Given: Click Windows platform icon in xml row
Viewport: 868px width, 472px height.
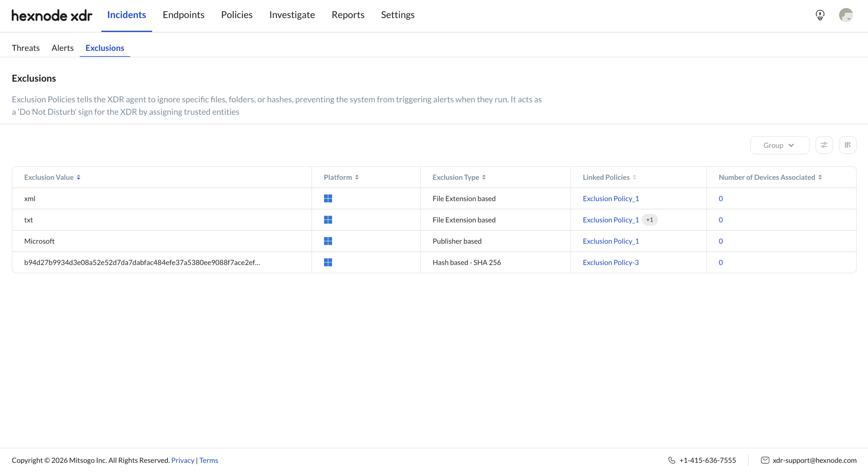Looking at the screenshot, I should 328,199.
